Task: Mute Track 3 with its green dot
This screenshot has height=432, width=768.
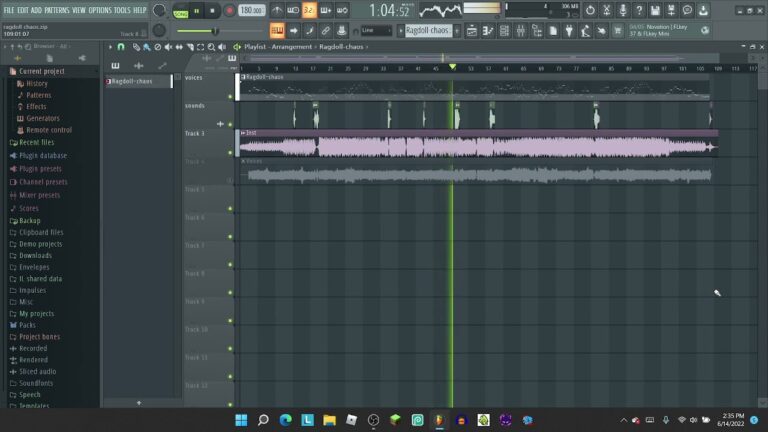Action: click(230, 152)
